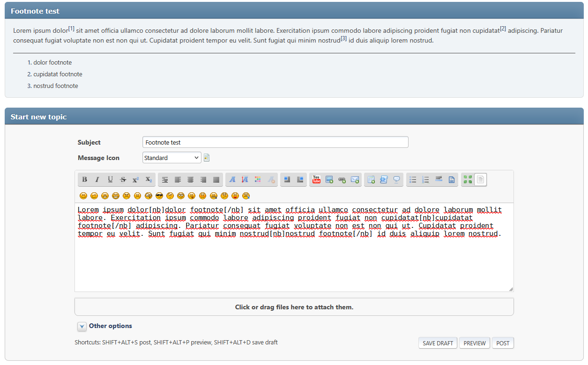Click the Save Draft button
This screenshot has width=588, height=365.
(x=438, y=343)
